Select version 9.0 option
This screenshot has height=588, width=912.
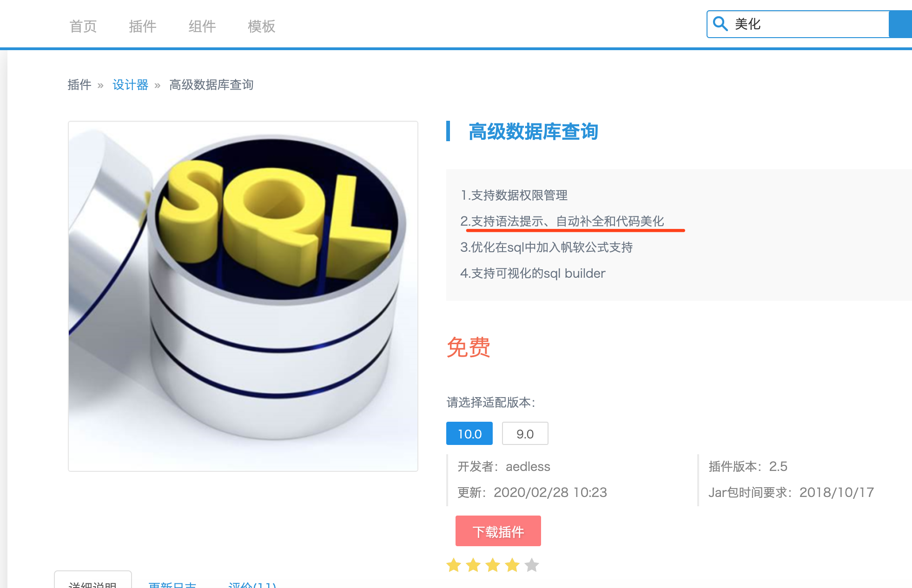coord(525,434)
